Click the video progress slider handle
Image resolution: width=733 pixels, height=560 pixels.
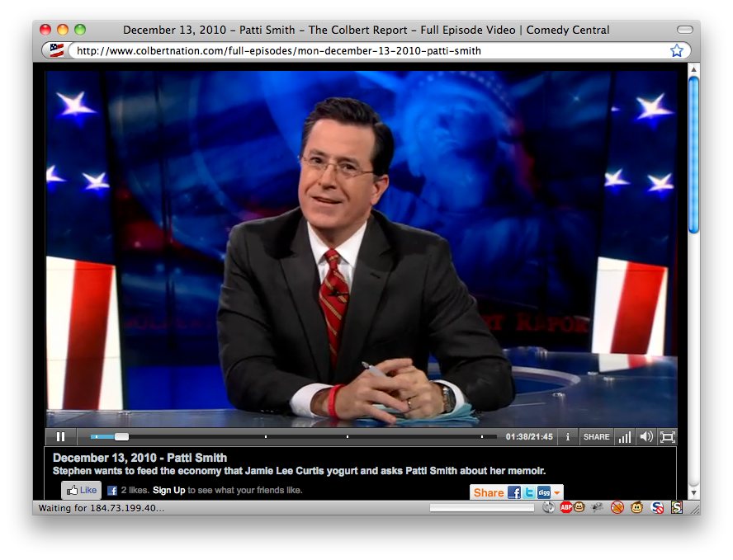[x=121, y=436]
